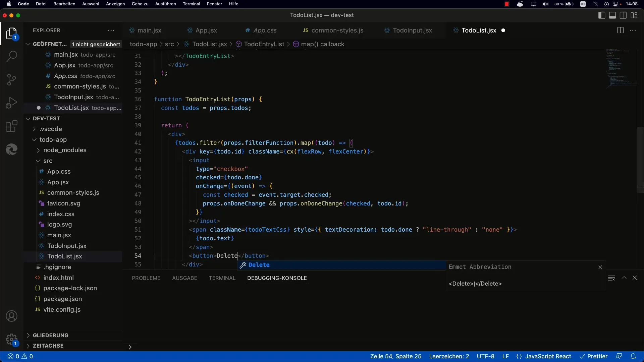Open the Accounts icon in activity bar
Screen dimensions: 644x362
coord(11,316)
